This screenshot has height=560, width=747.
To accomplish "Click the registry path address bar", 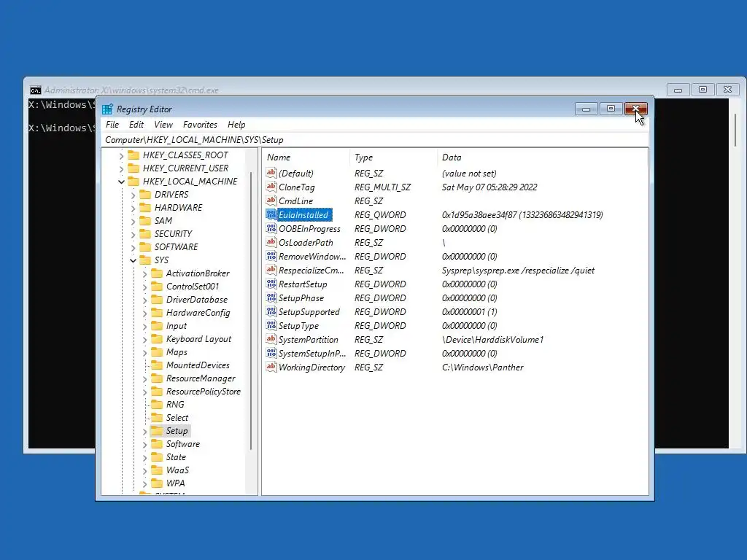I will [x=374, y=140].
